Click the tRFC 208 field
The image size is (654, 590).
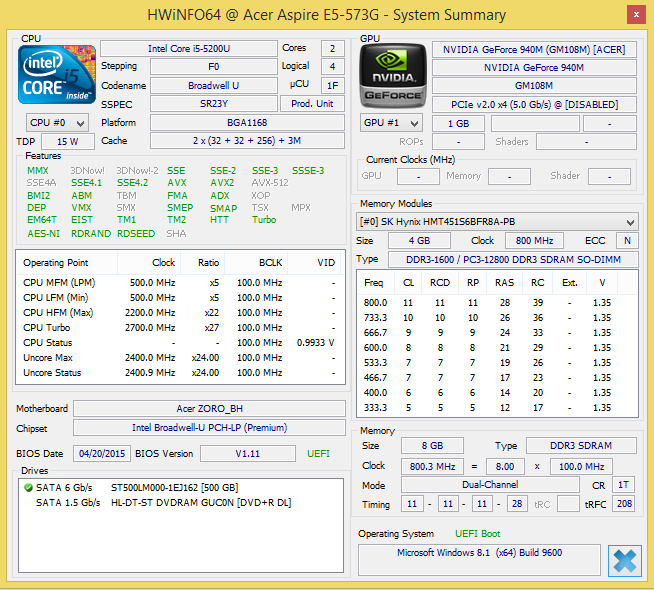(x=624, y=504)
